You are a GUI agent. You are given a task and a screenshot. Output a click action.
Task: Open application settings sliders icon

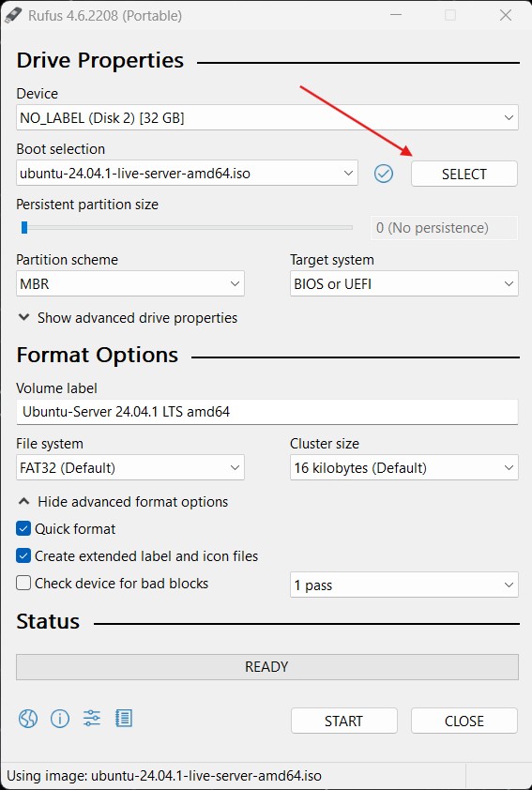pyautogui.click(x=92, y=718)
